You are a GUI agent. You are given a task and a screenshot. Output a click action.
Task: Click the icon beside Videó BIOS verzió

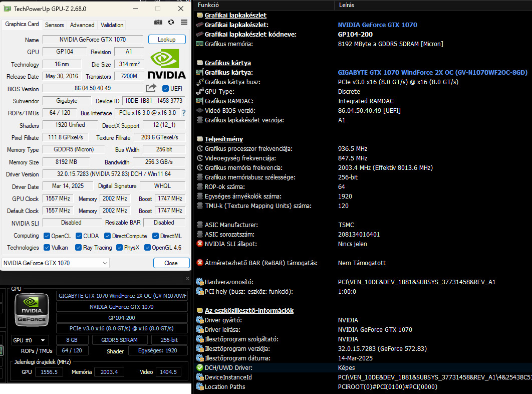point(200,110)
